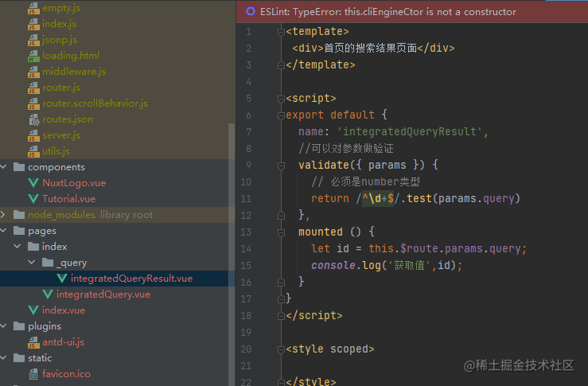The image size is (588, 386).
Task: Click the JS file icon of antd-ui.js
Action: tap(33, 342)
